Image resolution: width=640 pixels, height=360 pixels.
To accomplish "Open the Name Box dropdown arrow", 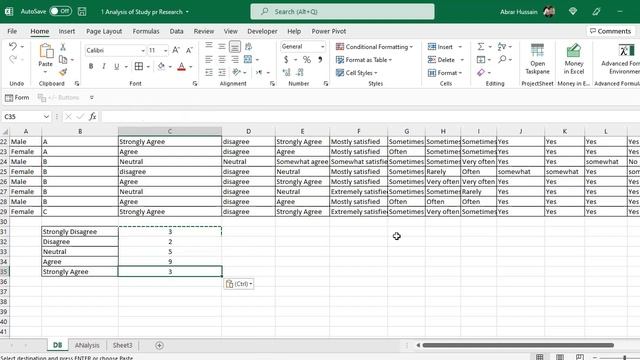I will pos(46,117).
